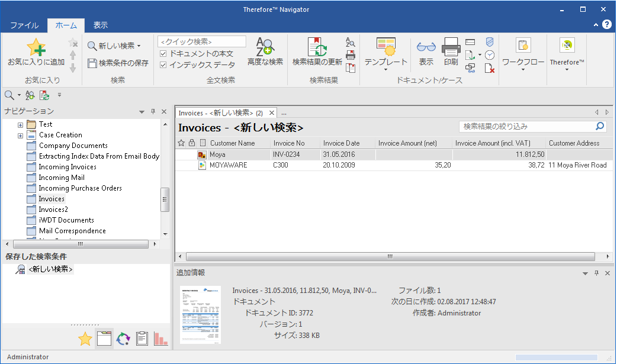Click the quick search (クイック検索) field

202,41
